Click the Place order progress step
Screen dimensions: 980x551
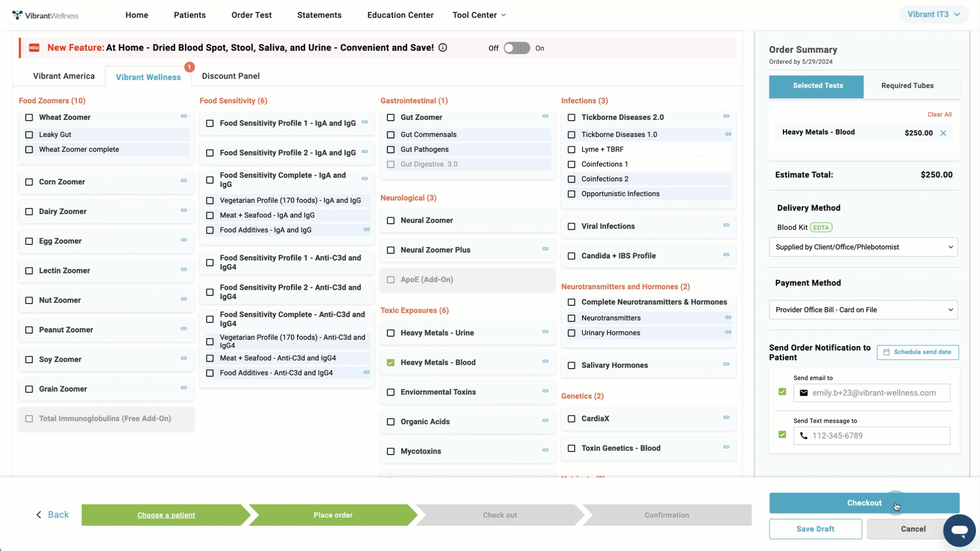coord(333,515)
